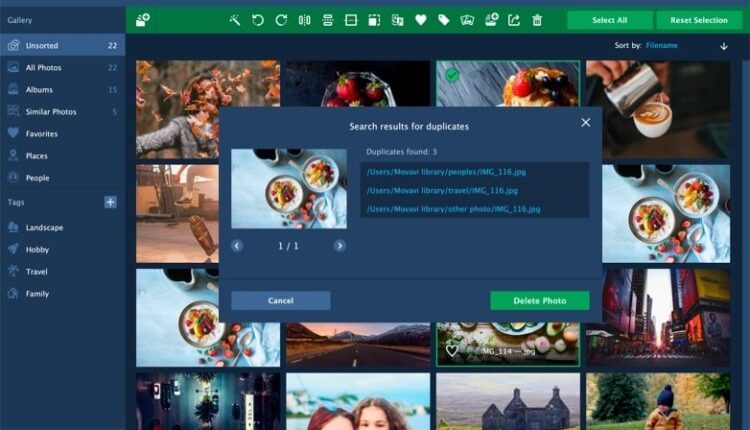The image size is (750, 430).
Task: Select the Hobby tag
Action: pos(63,249)
